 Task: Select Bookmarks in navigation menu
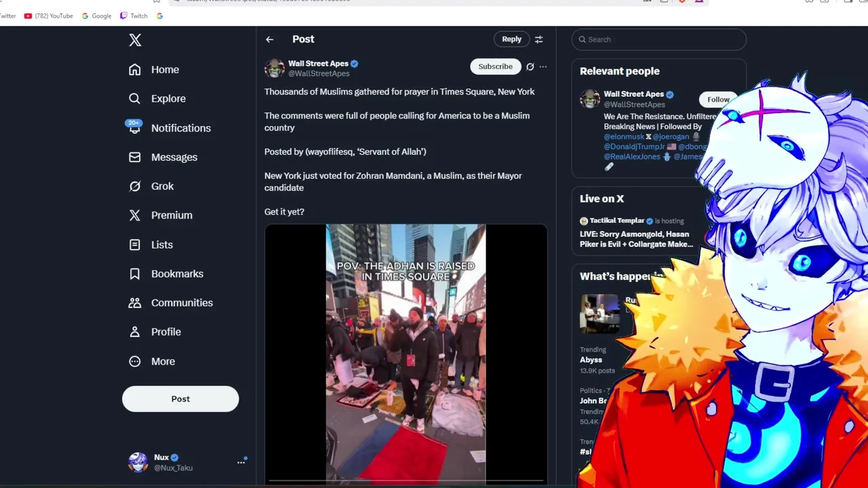pos(177,274)
